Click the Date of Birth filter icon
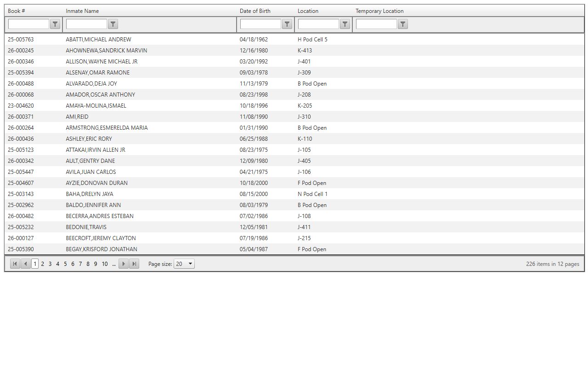Viewport: 588px width, 368px height. (x=287, y=24)
